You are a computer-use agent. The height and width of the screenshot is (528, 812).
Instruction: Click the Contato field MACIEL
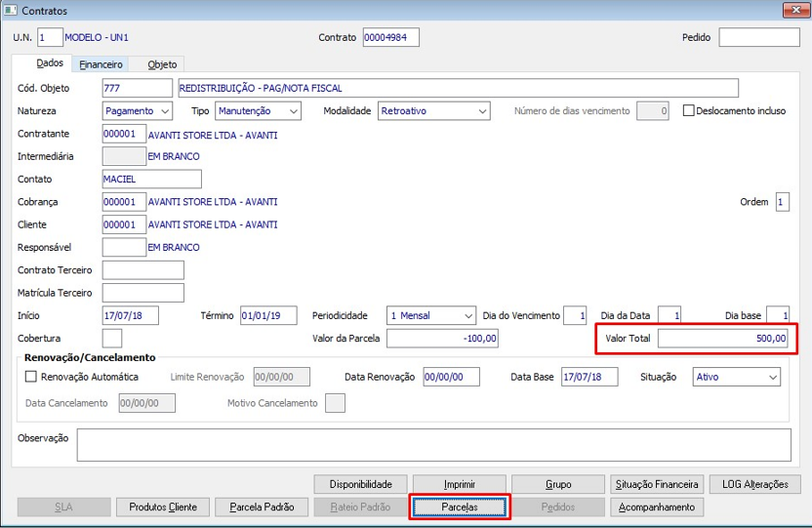point(151,180)
